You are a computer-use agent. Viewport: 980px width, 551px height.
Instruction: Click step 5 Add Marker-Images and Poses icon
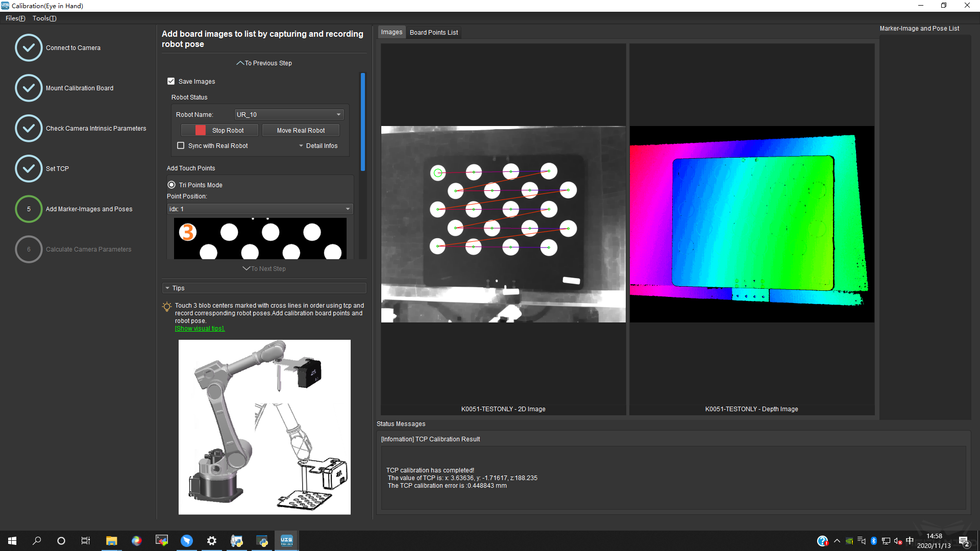(29, 209)
